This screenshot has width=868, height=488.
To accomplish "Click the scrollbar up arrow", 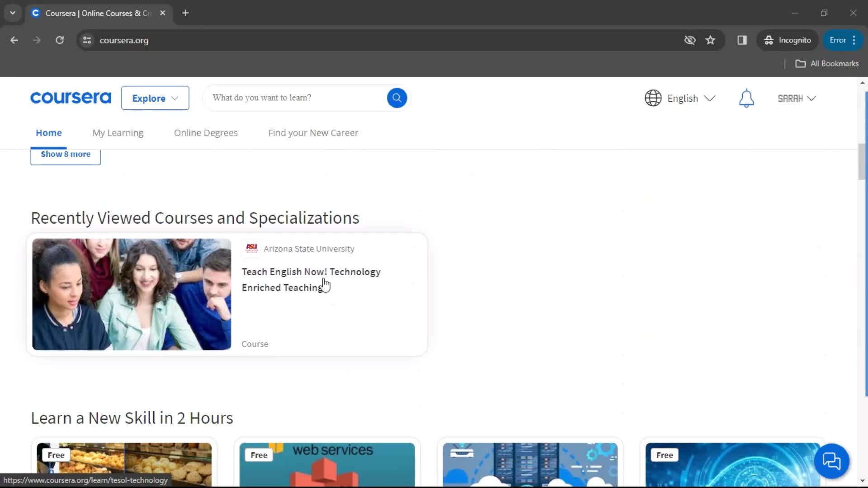I will [x=862, y=83].
